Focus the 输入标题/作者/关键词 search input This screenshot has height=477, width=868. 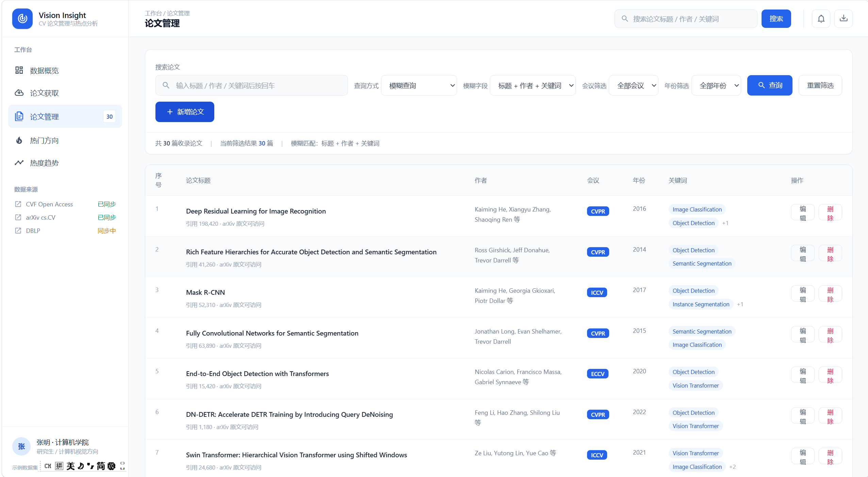tap(252, 86)
